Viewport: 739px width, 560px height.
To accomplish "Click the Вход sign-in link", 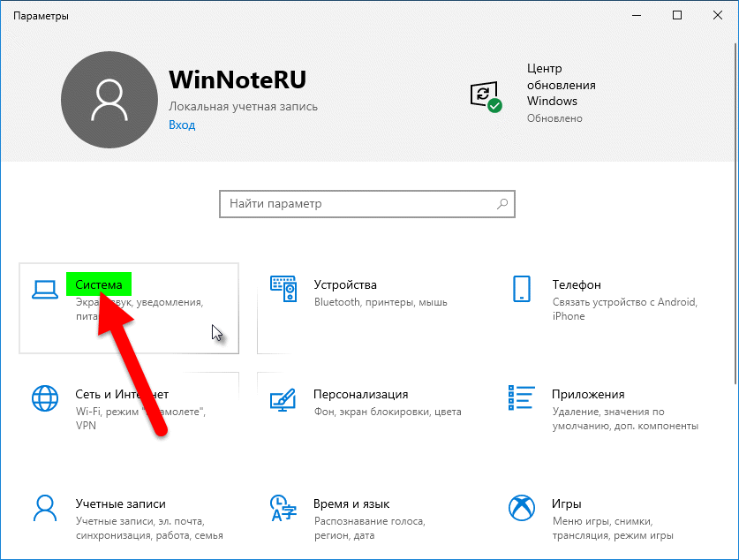I will coord(182,125).
